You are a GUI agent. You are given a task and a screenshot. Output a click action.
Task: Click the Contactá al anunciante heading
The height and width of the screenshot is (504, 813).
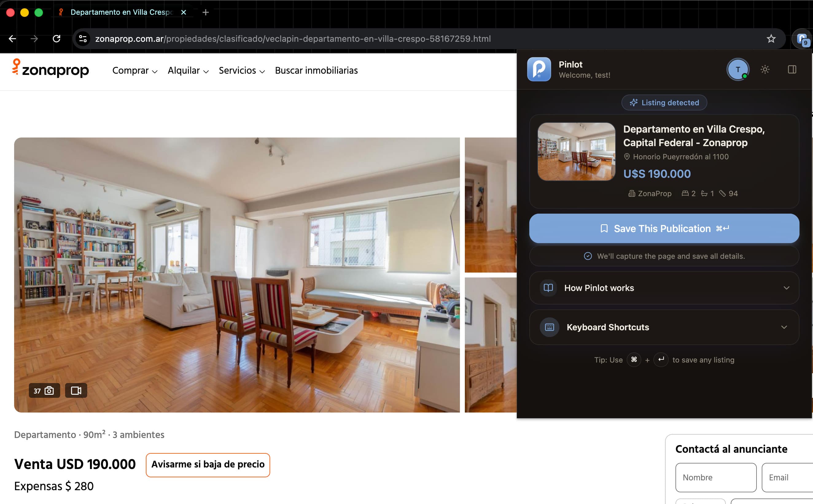[731, 449]
